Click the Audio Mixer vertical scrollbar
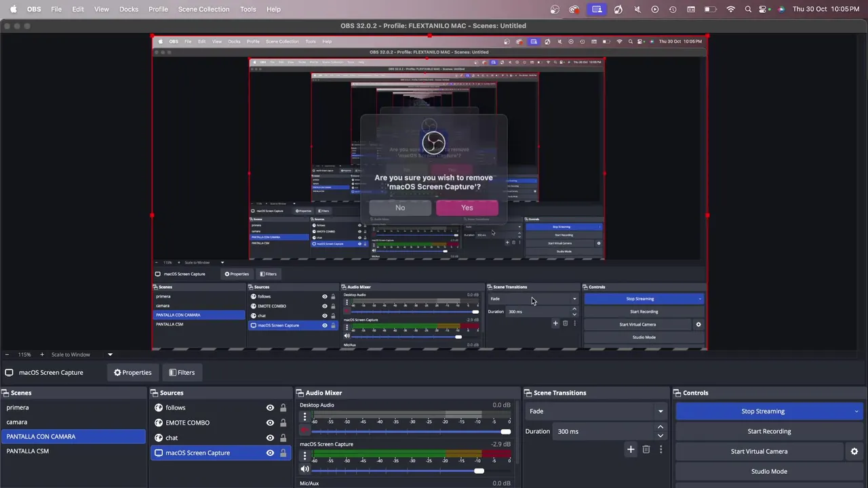The image size is (868, 488). 516,434
